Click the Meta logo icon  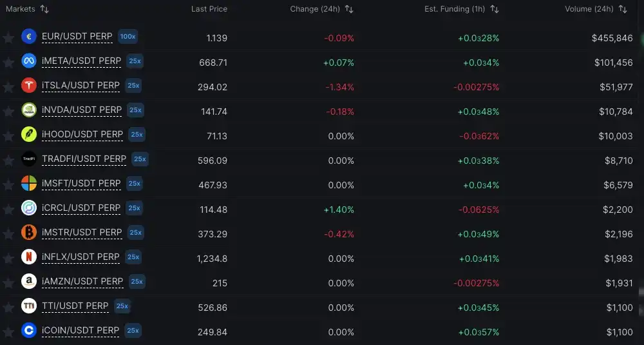click(29, 61)
